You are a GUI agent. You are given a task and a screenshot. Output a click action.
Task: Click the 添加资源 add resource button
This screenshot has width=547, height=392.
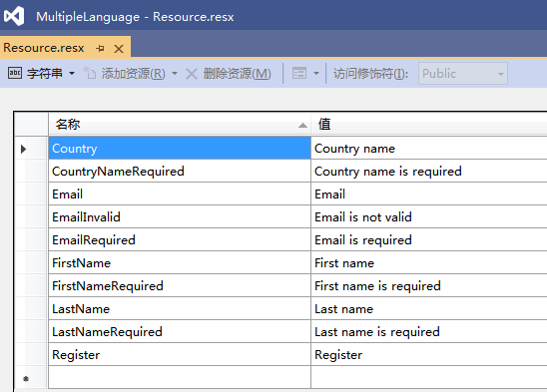(124, 73)
